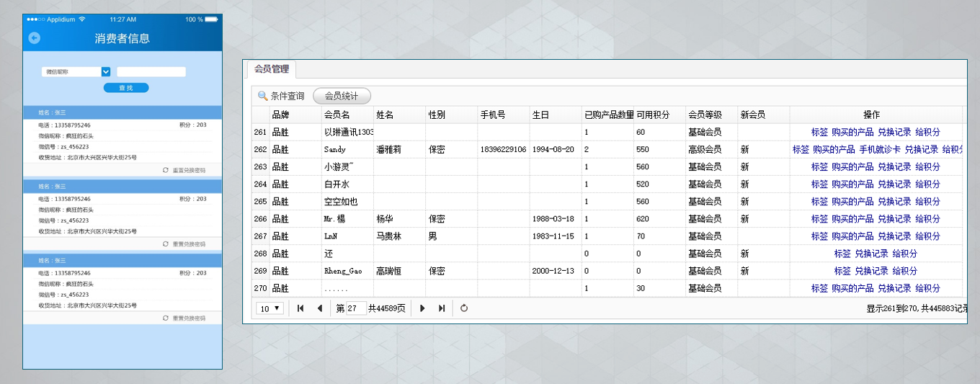Screen dimensions: 980x384
Task: Go to previous page of member table
Action: tap(319, 308)
